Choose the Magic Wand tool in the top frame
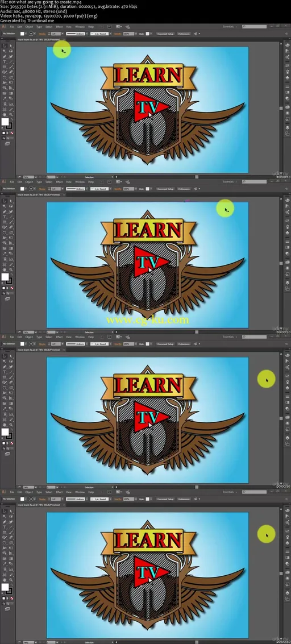 (x=4, y=51)
